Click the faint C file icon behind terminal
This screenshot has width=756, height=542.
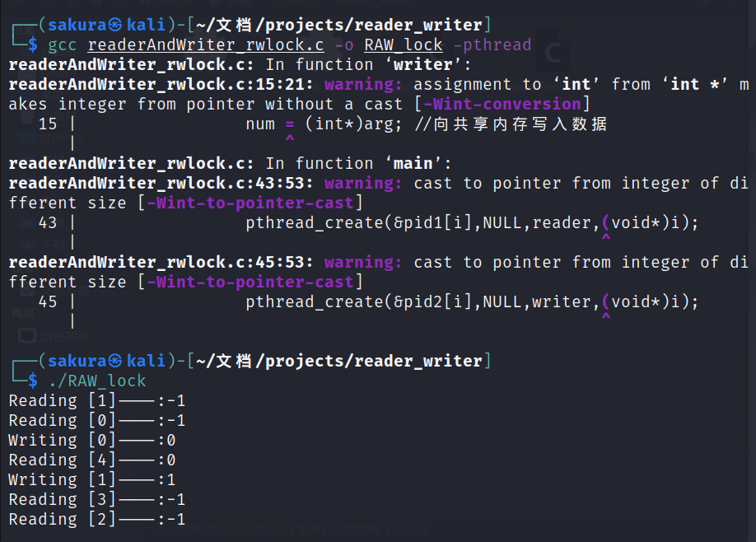tap(553, 54)
